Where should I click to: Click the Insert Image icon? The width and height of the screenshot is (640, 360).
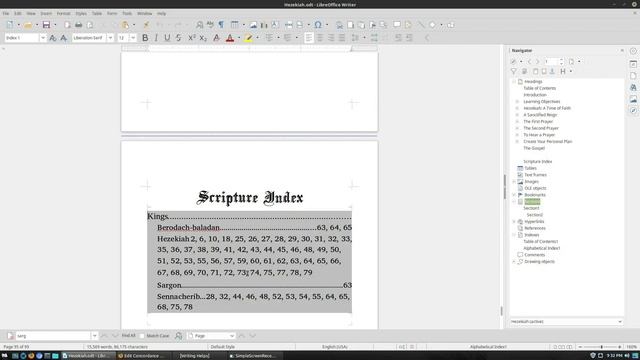[x=253, y=25]
